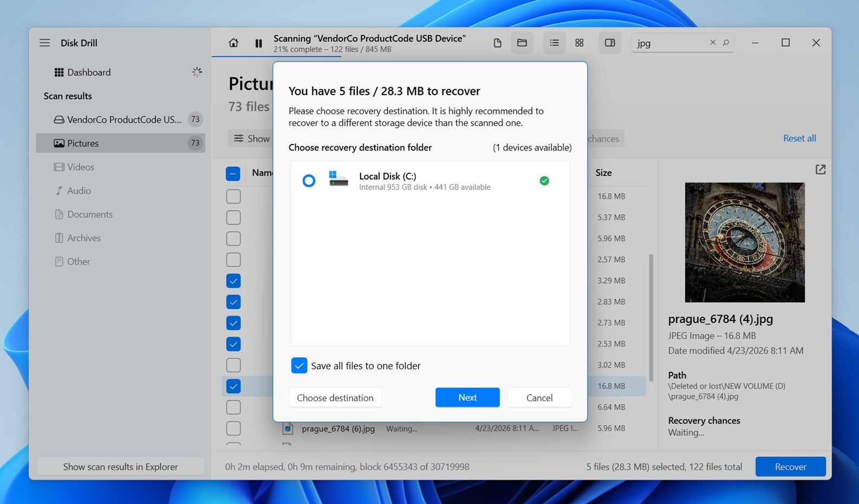Toggle the select-all checkbox in header
This screenshot has width=859, height=504.
pos(233,173)
